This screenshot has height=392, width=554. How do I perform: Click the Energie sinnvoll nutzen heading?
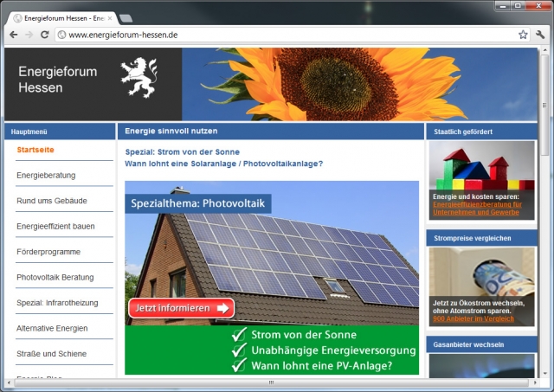(x=171, y=131)
